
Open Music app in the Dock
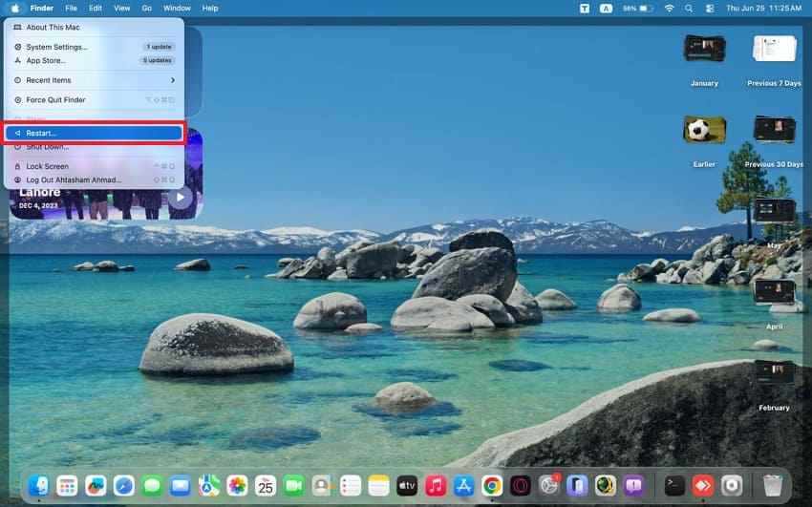point(436,486)
